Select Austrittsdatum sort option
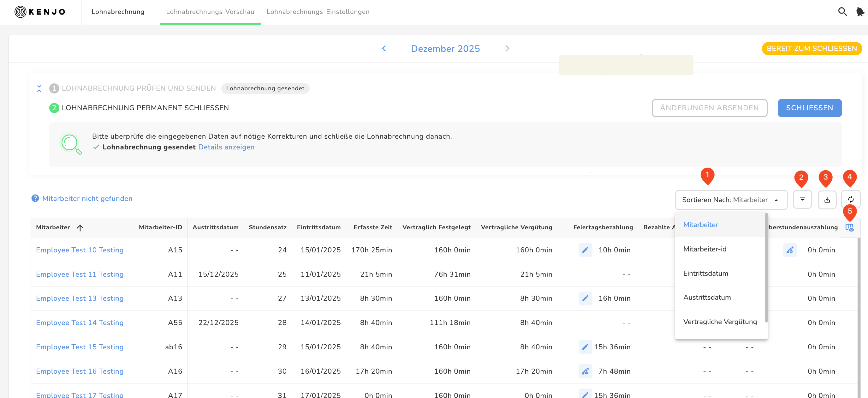 tap(707, 298)
